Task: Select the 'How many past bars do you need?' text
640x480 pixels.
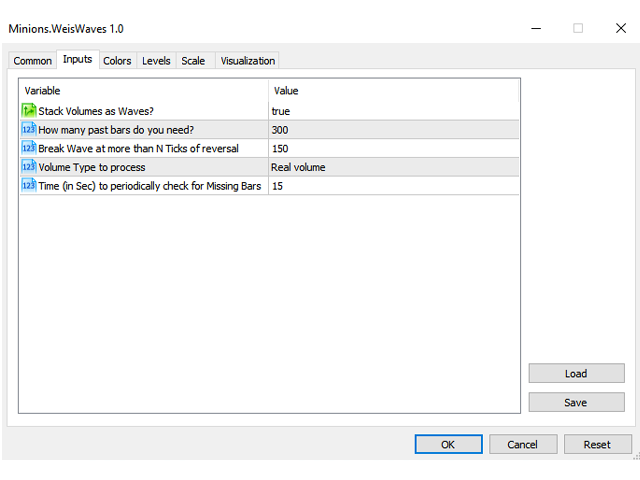Action: pyautogui.click(x=116, y=130)
